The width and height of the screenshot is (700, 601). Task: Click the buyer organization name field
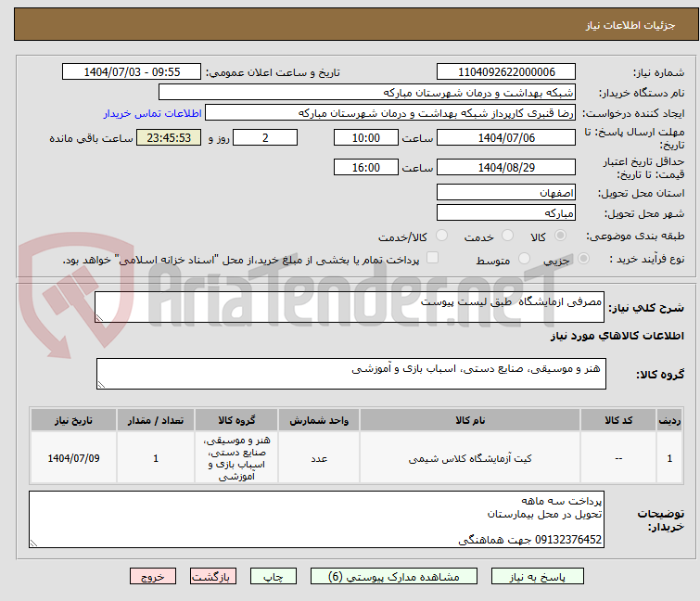click(x=367, y=93)
